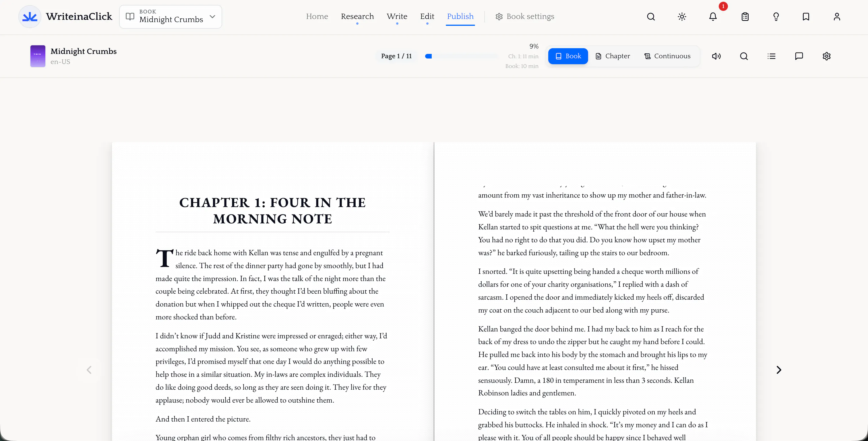Click the "Ch. 1: 11 min" reading time
Screen dimensions: 868x441
tap(523, 56)
